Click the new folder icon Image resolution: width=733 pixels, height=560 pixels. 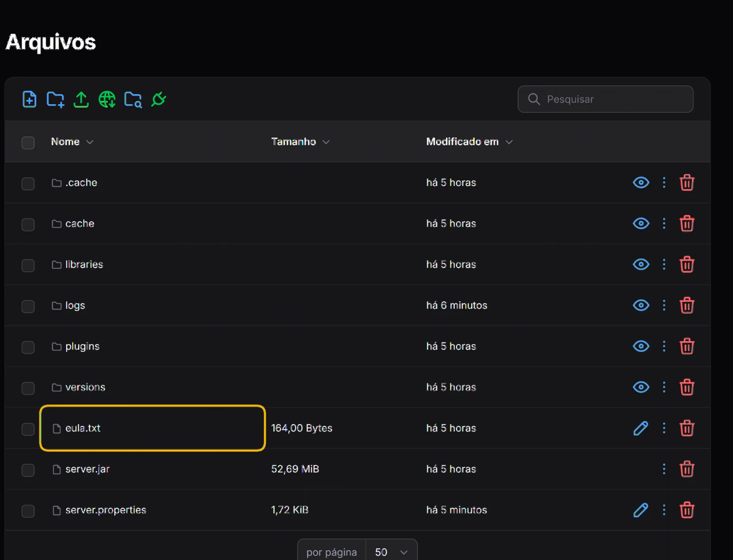pyautogui.click(x=55, y=99)
